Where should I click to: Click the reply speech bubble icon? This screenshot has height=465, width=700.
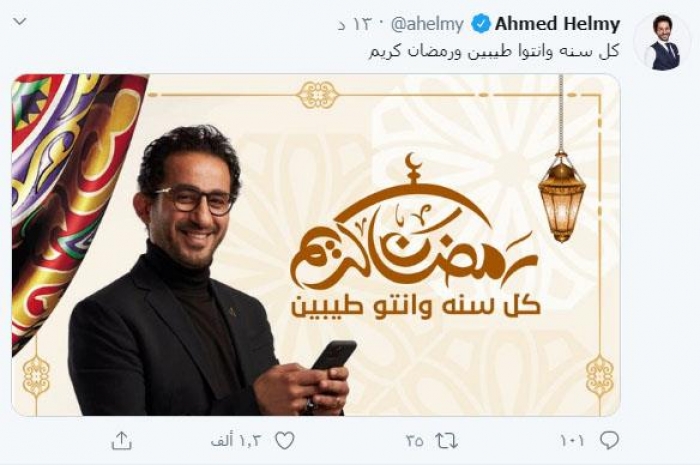point(609,440)
